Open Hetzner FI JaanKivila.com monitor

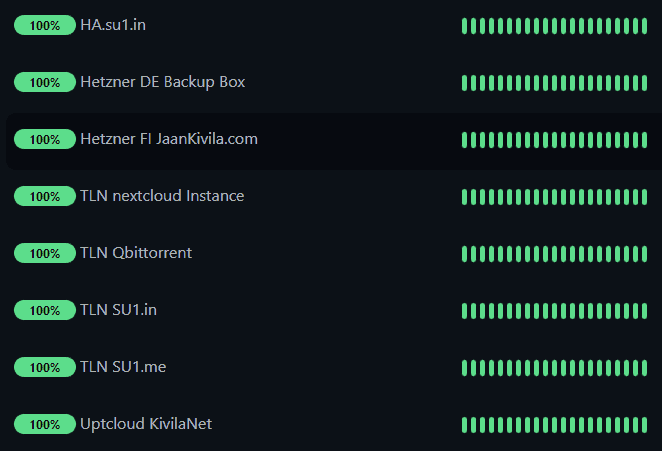click(168, 139)
